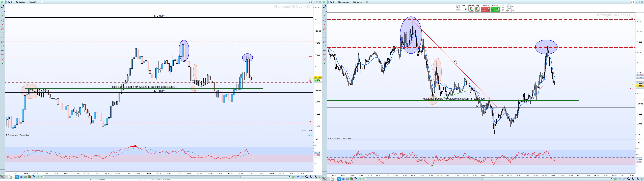The image size is (644, 181).
Task: Open the chat bubbles icon in left chart footer
Action: 21,177
